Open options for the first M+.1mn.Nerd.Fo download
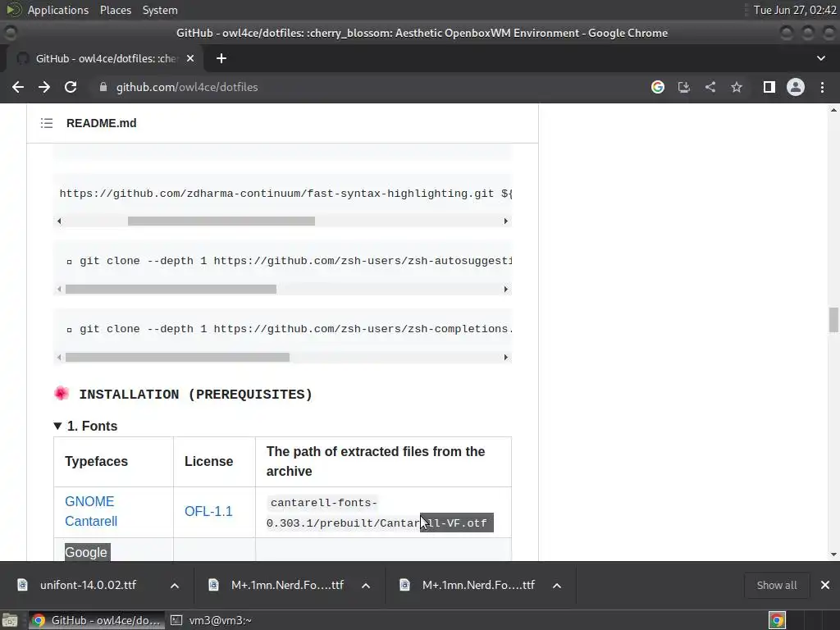Viewport: 840px width, 630px height. coord(366,586)
